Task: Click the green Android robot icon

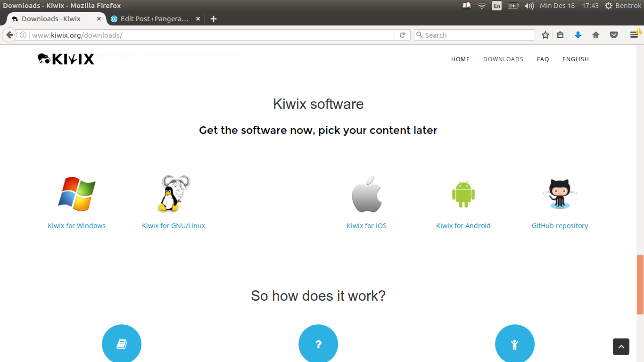Action: 463,194
